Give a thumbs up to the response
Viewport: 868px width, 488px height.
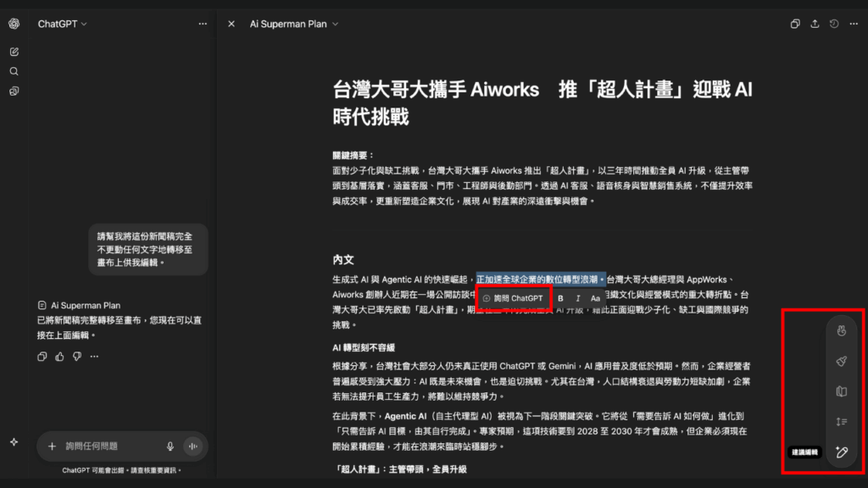59,357
